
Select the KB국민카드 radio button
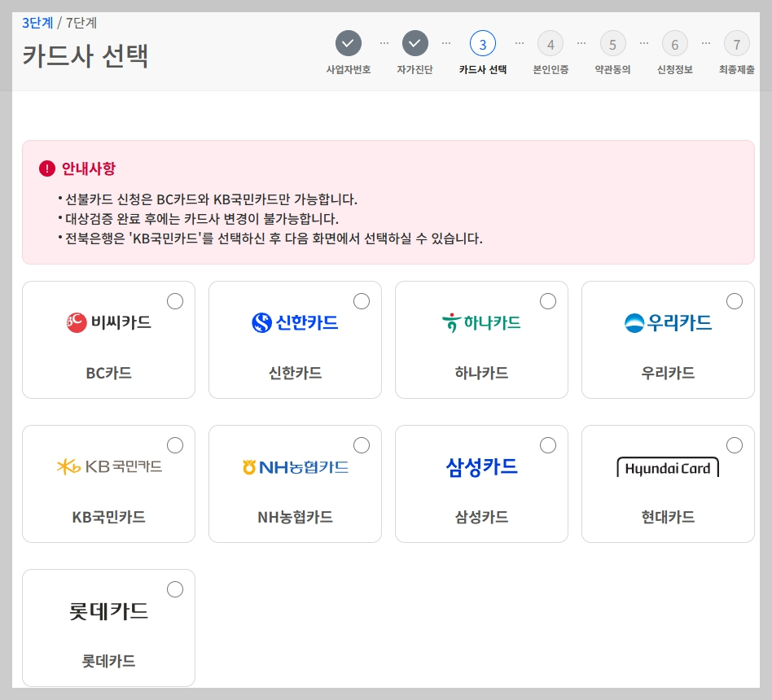[x=175, y=445]
